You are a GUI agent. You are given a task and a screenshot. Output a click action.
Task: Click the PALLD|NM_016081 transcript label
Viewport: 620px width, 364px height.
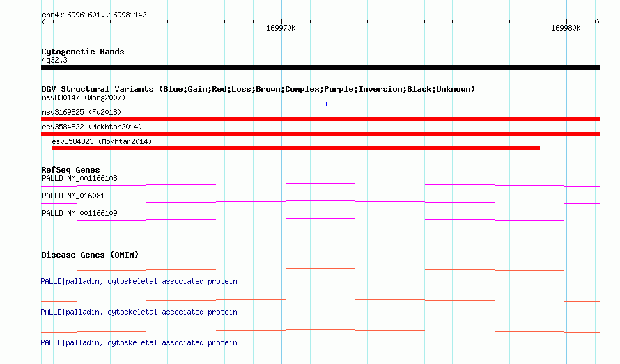pos(73,196)
